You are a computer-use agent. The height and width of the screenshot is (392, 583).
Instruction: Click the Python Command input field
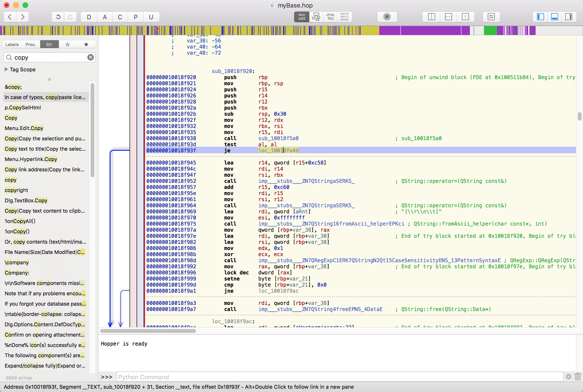pyautogui.click(x=339, y=377)
